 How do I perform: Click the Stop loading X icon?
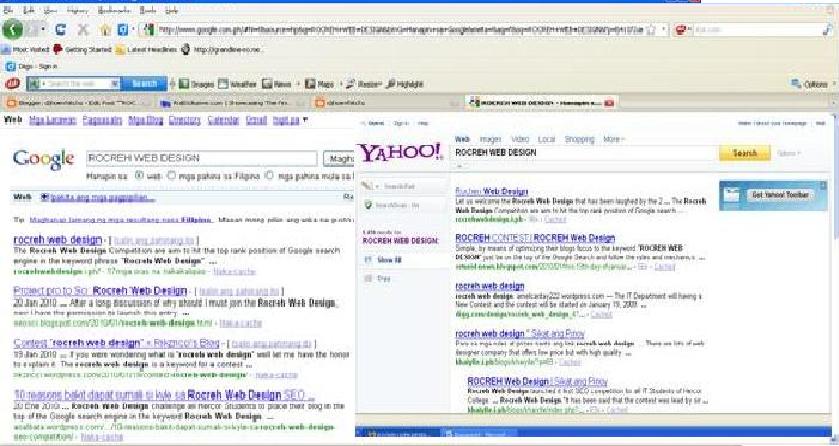point(83,29)
